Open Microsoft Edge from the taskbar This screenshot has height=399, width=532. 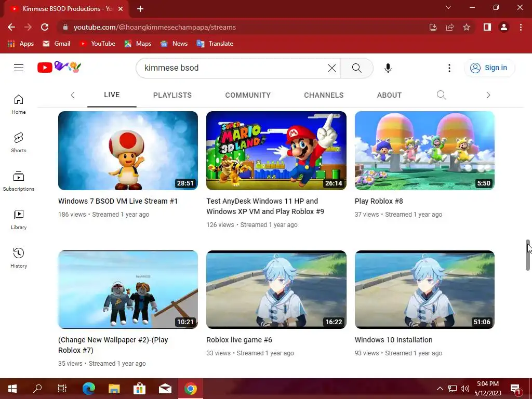click(x=88, y=389)
